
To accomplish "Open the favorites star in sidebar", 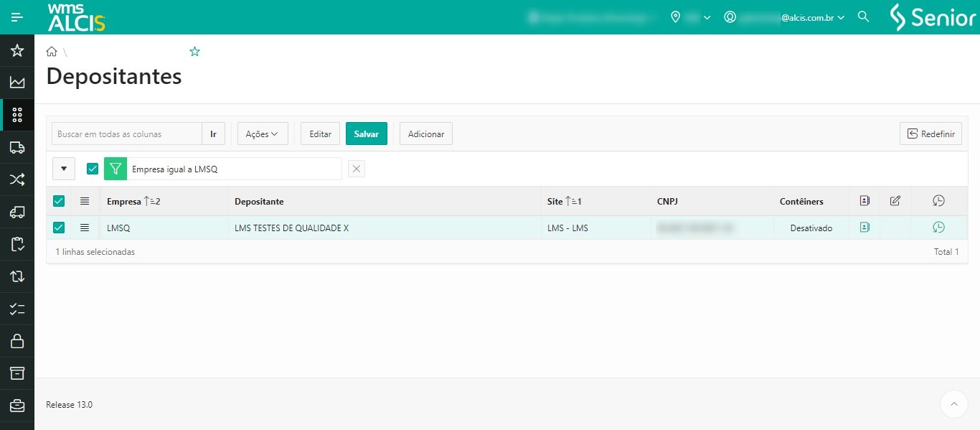I will pyautogui.click(x=17, y=50).
